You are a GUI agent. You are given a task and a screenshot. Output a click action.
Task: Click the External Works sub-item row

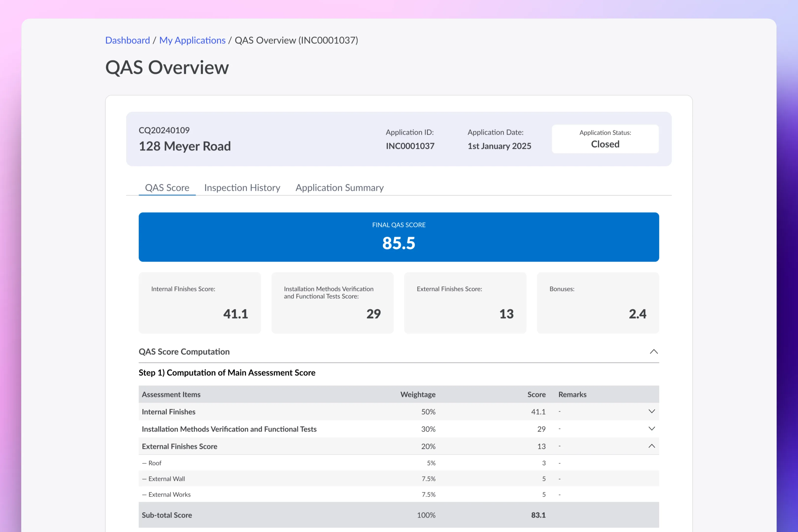(399, 494)
